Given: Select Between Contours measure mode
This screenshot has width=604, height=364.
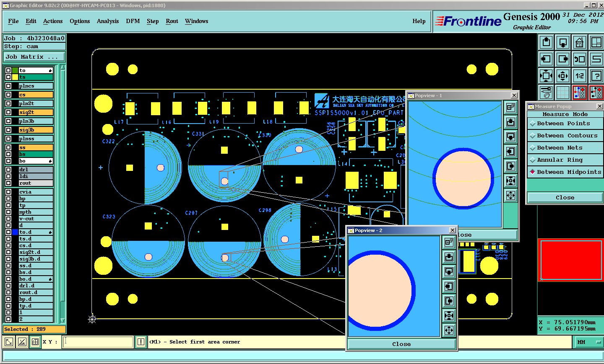Looking at the screenshot, I should [565, 136].
